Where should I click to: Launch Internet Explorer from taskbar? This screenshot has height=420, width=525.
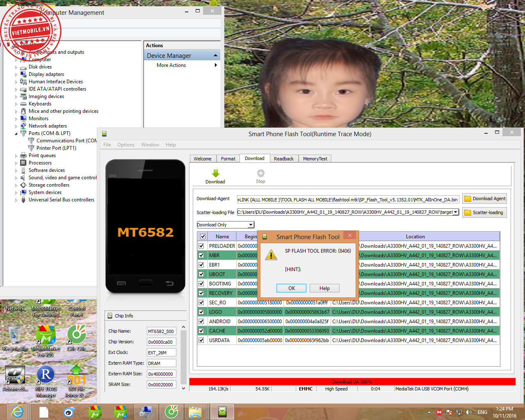[18, 412]
